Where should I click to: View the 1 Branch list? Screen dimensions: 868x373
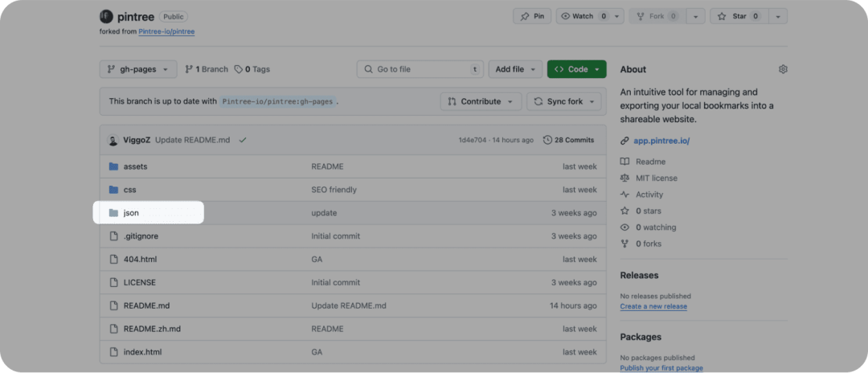tap(206, 69)
